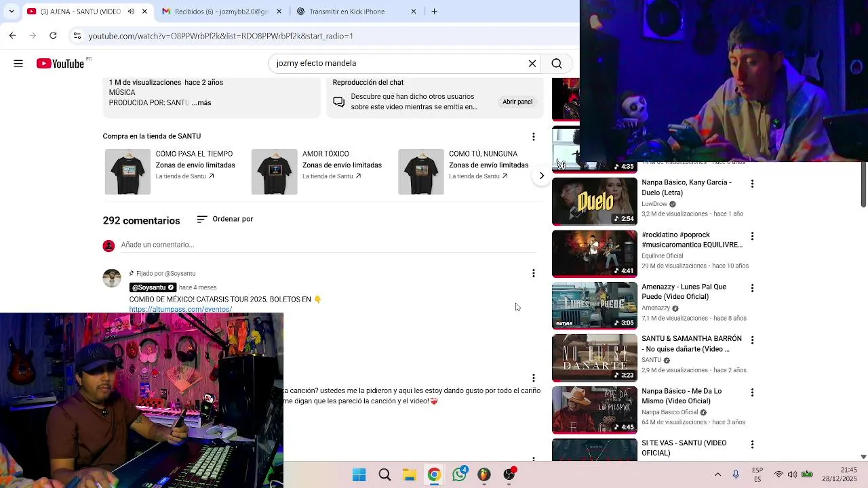Play EQUILIVRE video thumbnail

click(595, 253)
